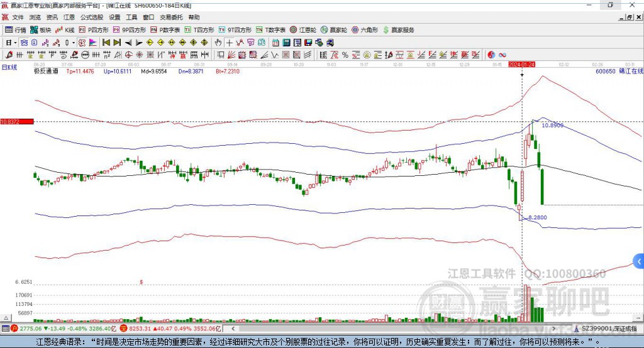
Task: Click the 行情 quotes button
Action: 15,30
